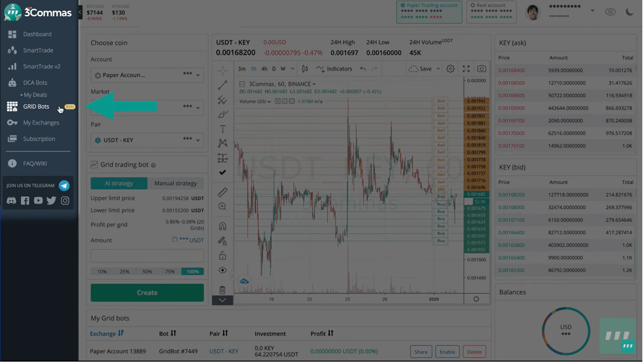This screenshot has width=644, height=363.
Task: Expand the Volume (20) indicator chevron
Action: pos(270,102)
